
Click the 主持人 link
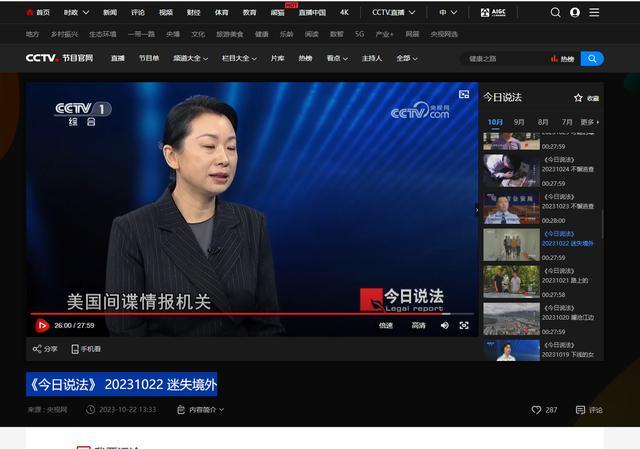click(x=372, y=59)
